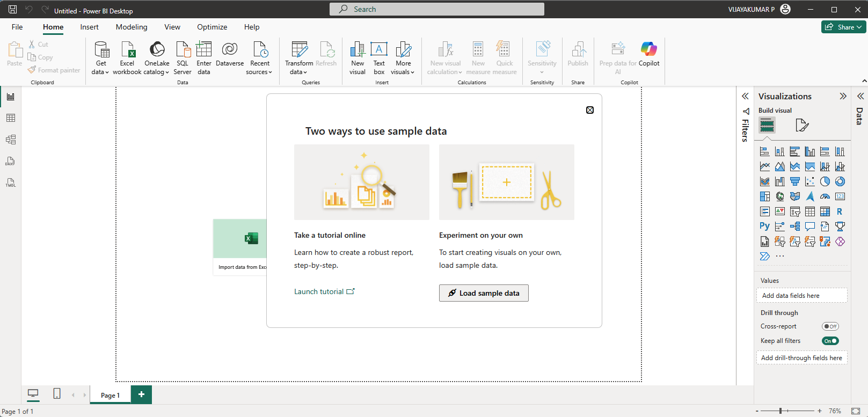Viewport: 868px width, 417px height.
Task: Switch to the Insert ribbon tab
Action: pos(89,27)
